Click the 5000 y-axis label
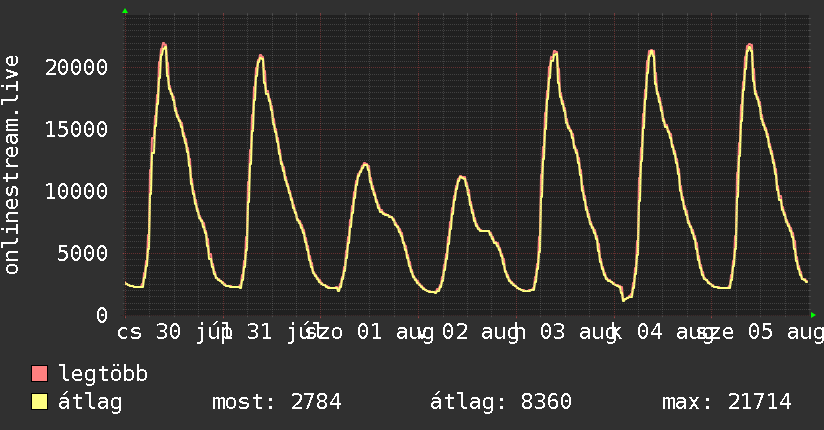 click(83, 253)
